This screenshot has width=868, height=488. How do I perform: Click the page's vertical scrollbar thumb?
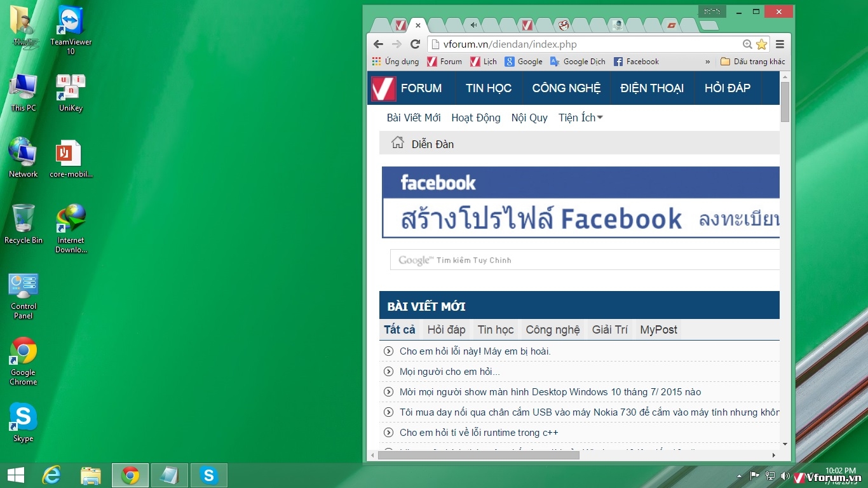point(785,102)
